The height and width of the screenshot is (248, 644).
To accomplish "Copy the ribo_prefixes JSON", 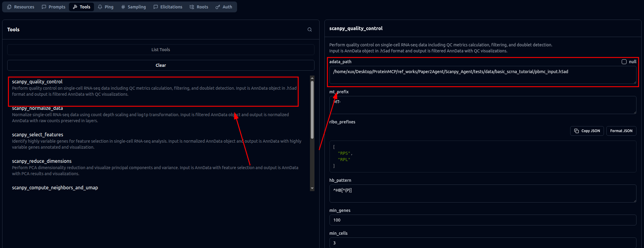I will point(587,131).
